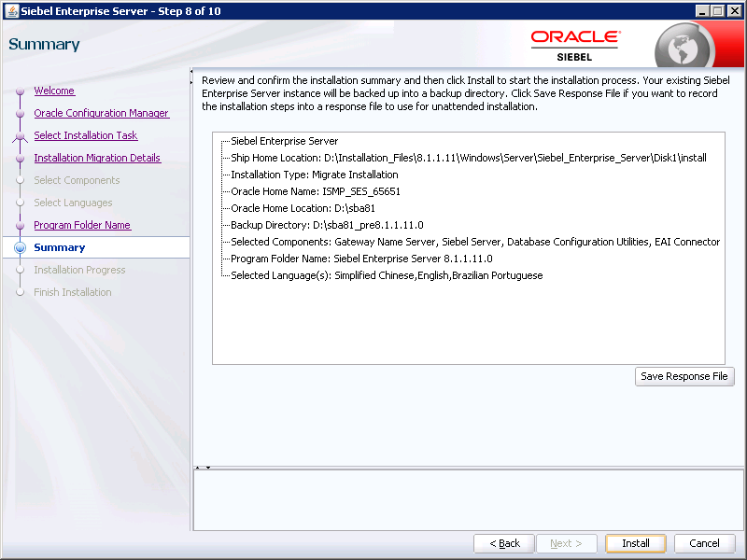The image size is (747, 560).
Task: Click the Summary step bullet icon
Action: (20, 247)
